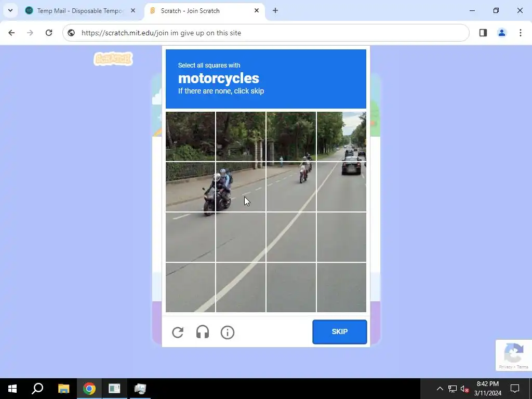Click the browser forward arrow

click(30, 33)
